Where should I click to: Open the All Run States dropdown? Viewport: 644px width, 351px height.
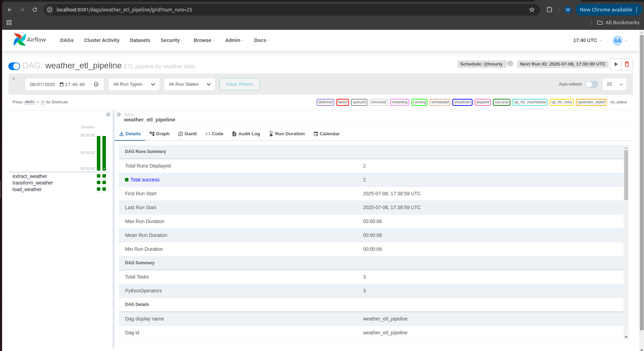(190, 84)
